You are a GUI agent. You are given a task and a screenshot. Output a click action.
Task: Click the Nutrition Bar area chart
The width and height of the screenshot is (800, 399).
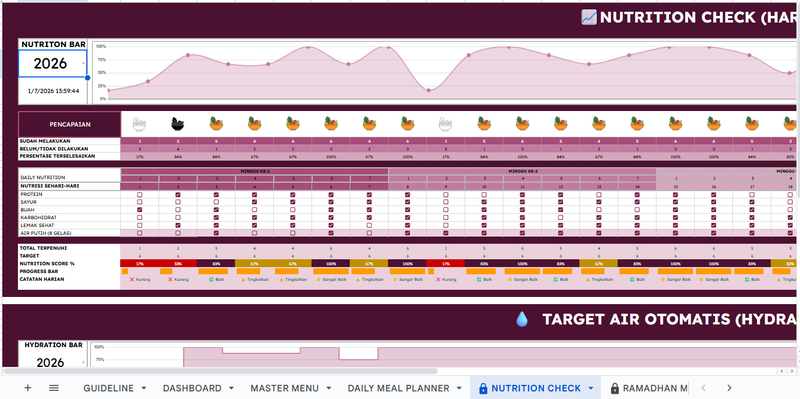[x=444, y=71]
